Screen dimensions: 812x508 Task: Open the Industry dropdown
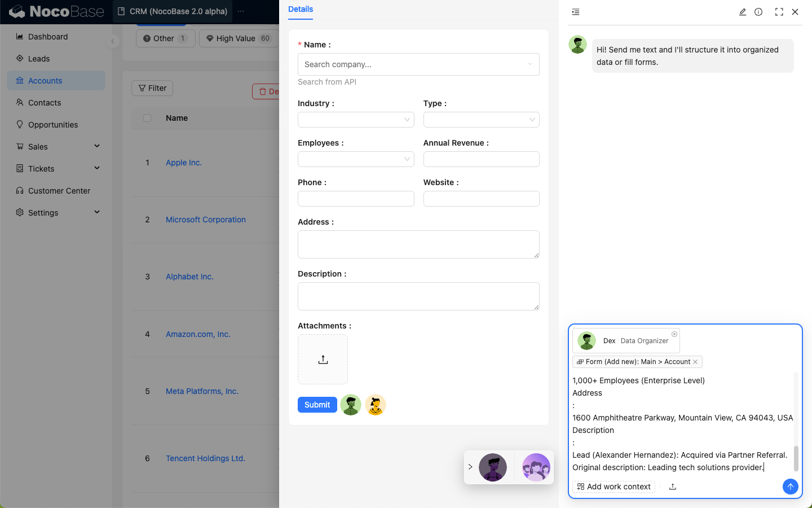356,120
